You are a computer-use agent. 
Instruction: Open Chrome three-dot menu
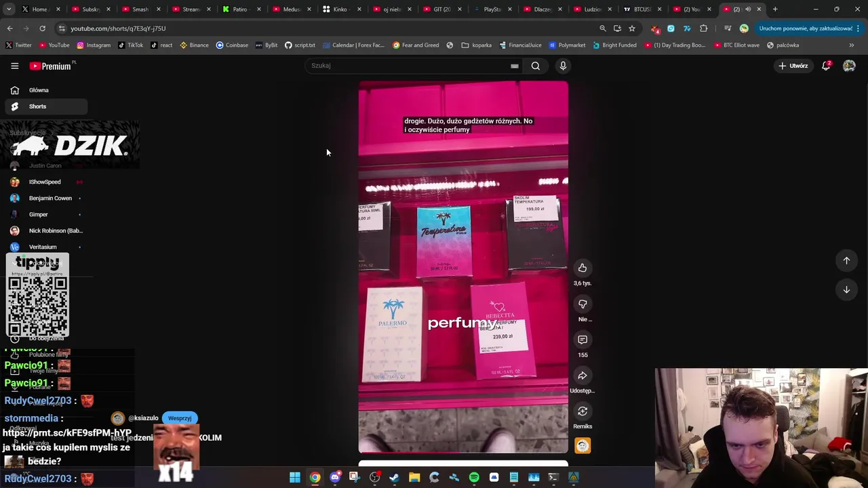[x=859, y=28]
